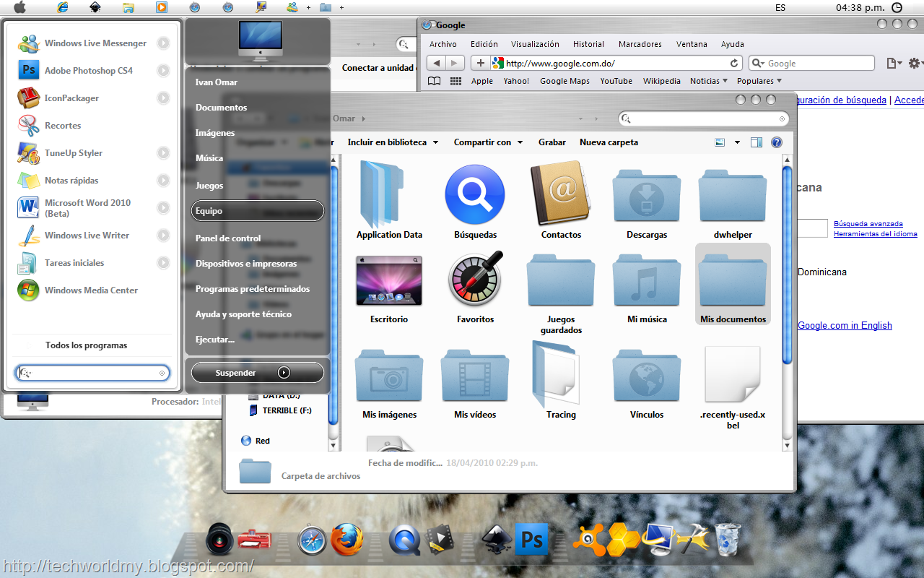Open the Recycle Bin in dock

(x=728, y=540)
